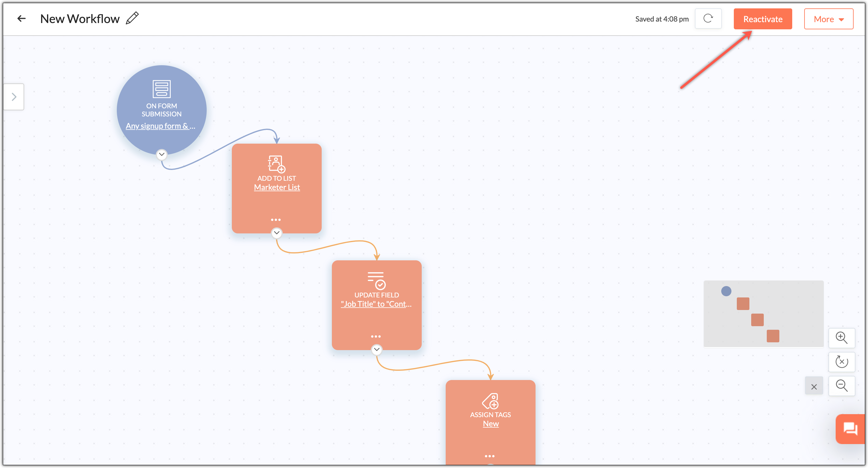868x468 pixels.
Task: Expand chevron below Add To List block
Action: 276,233
